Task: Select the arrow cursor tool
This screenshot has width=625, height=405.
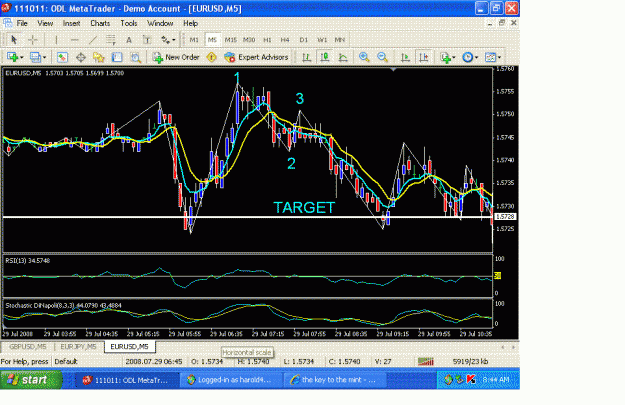Action: pos(14,40)
